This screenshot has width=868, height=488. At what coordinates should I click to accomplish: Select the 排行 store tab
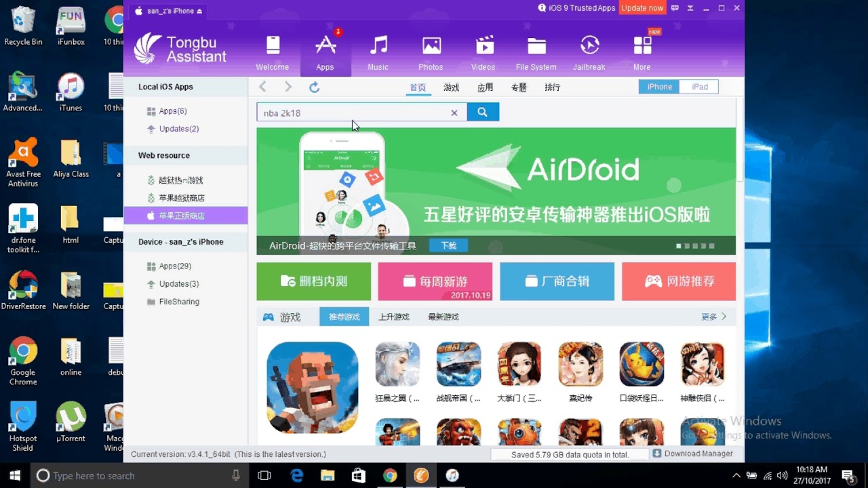point(553,87)
